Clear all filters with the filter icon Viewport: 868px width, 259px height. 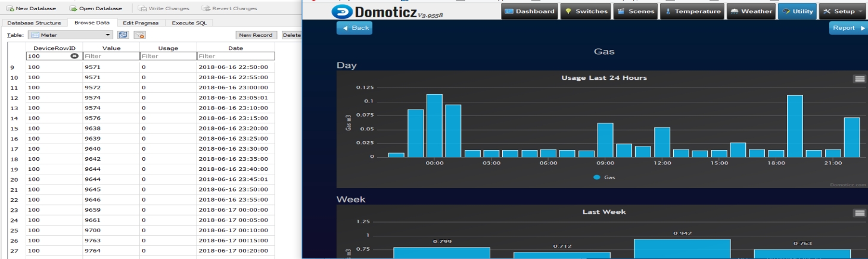click(x=139, y=35)
